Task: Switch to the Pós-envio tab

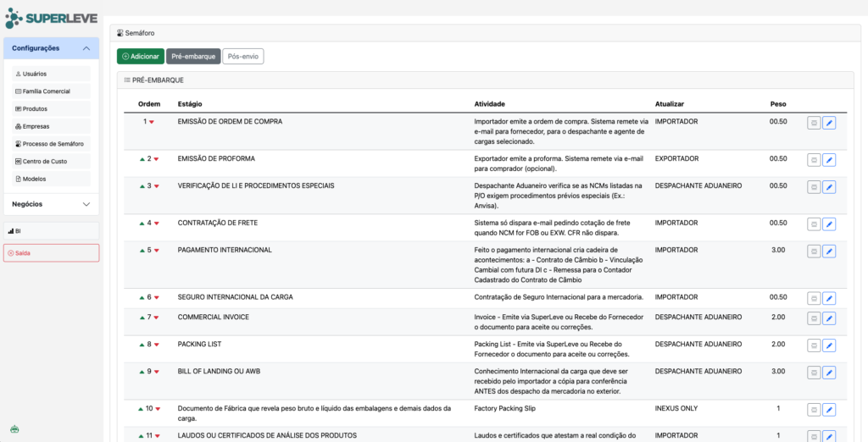Action: 242,56
